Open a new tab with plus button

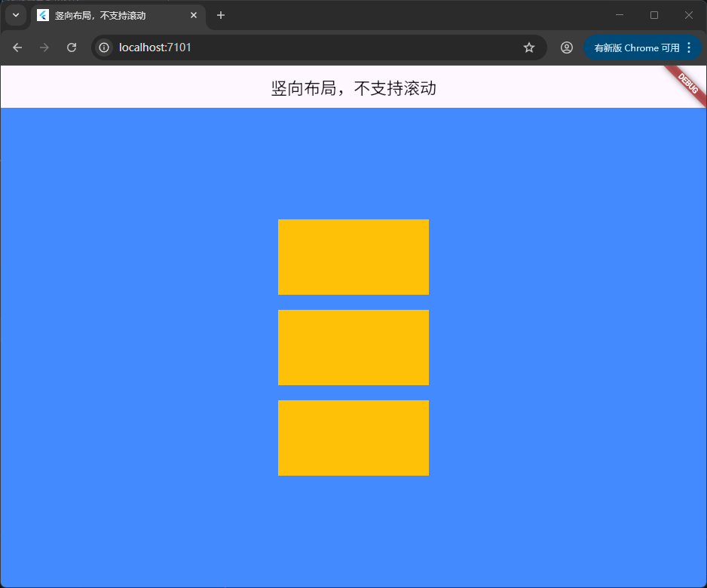(x=221, y=15)
